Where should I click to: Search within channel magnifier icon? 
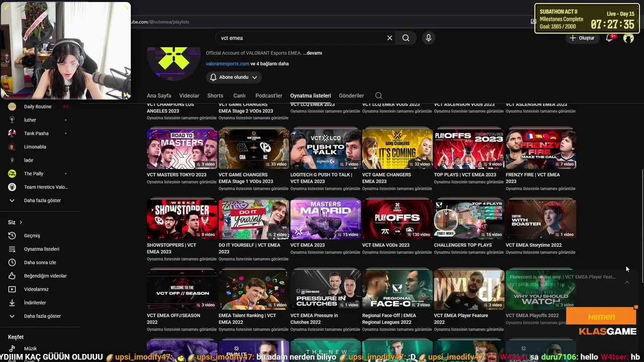[378, 96]
